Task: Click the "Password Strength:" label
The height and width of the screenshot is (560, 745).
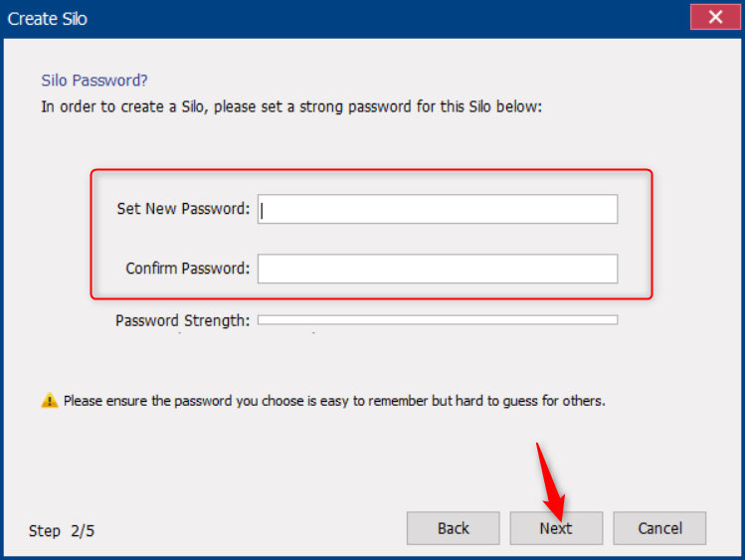Action: [x=182, y=320]
